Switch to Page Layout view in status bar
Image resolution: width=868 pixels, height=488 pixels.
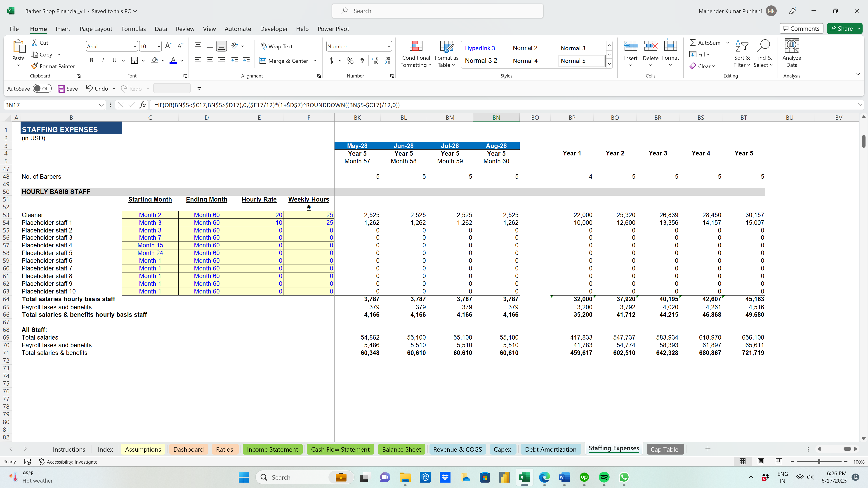tap(761, 461)
